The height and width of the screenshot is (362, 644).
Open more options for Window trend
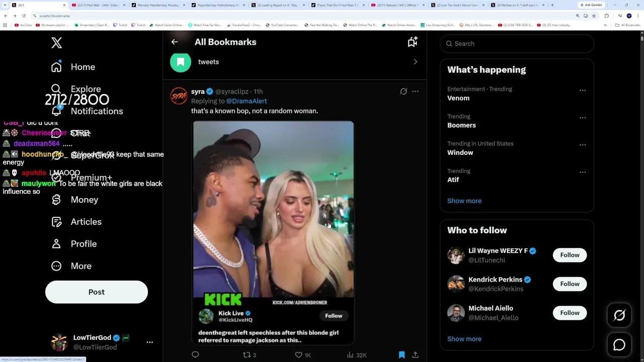583,145
